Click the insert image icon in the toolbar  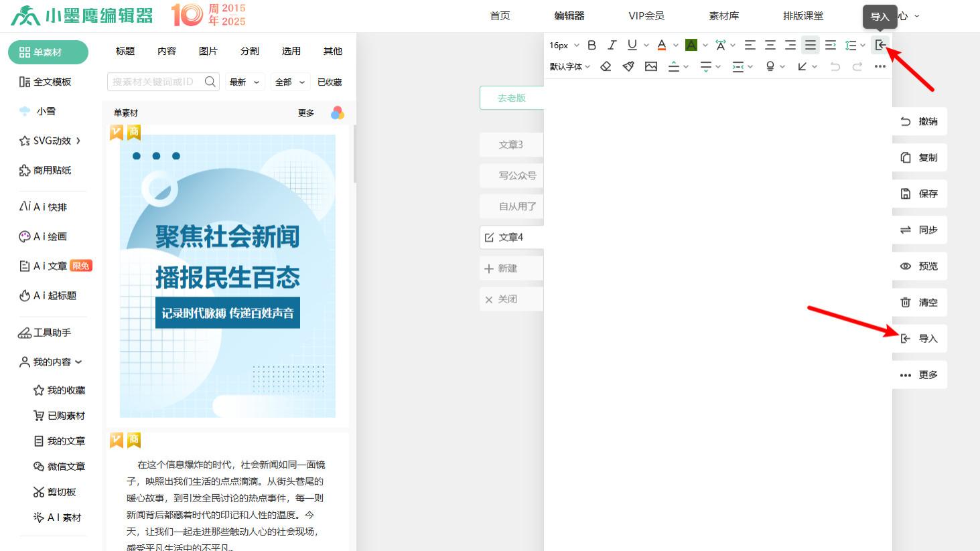(x=650, y=66)
